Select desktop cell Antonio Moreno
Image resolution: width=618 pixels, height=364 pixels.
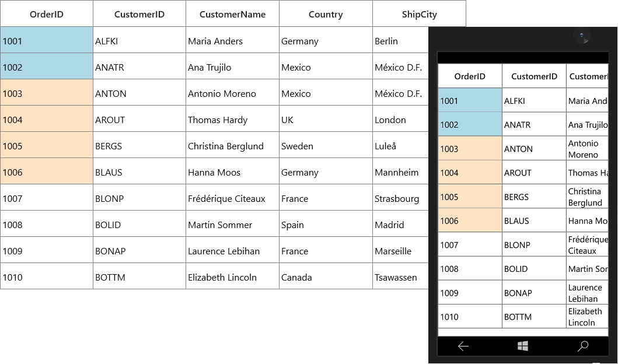click(232, 93)
